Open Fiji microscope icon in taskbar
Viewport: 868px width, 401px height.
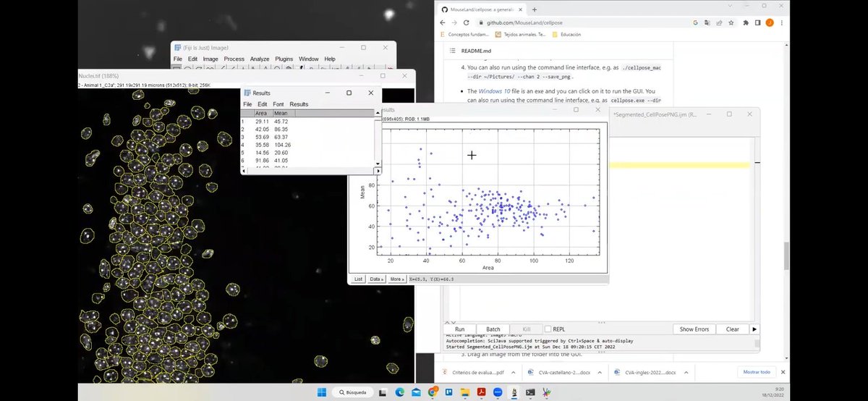514,392
